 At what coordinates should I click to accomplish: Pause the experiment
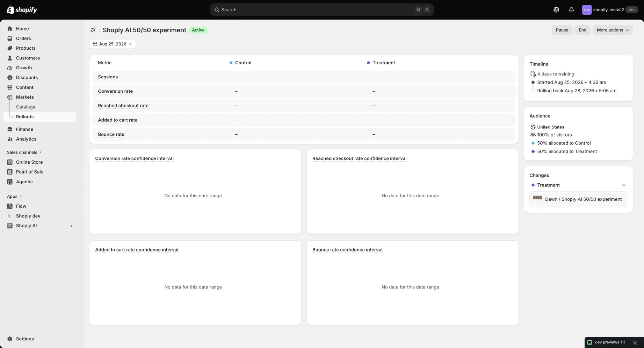click(562, 30)
